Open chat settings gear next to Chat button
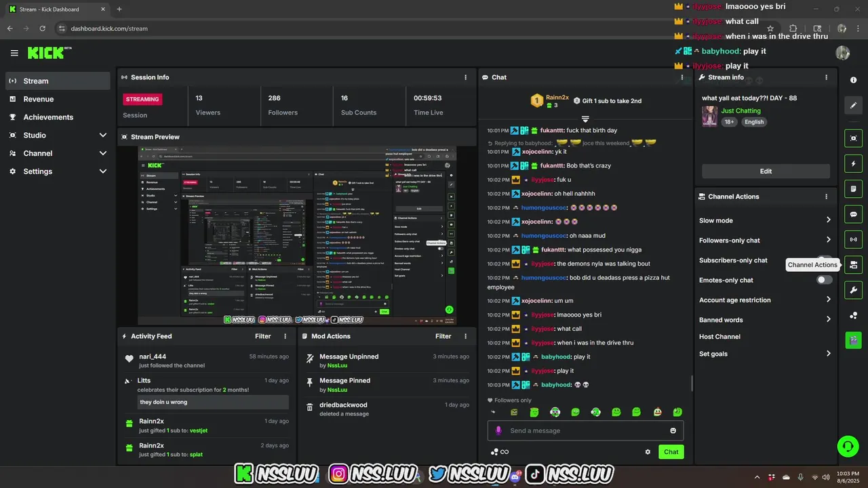 (x=648, y=452)
